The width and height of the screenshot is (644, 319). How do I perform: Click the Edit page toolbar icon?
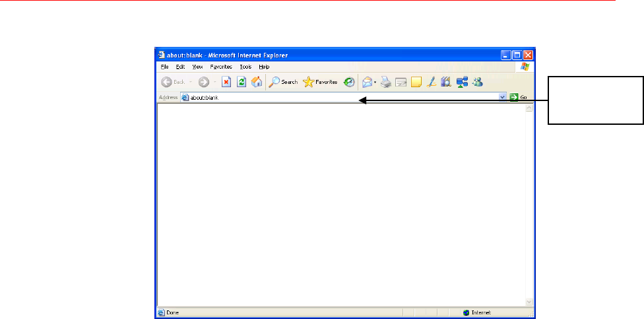[x=401, y=82]
